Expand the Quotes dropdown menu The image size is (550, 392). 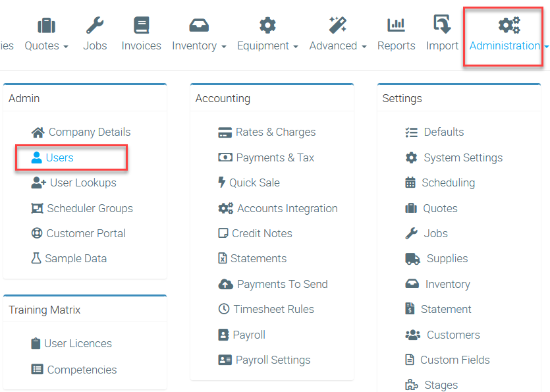pyautogui.click(x=46, y=45)
